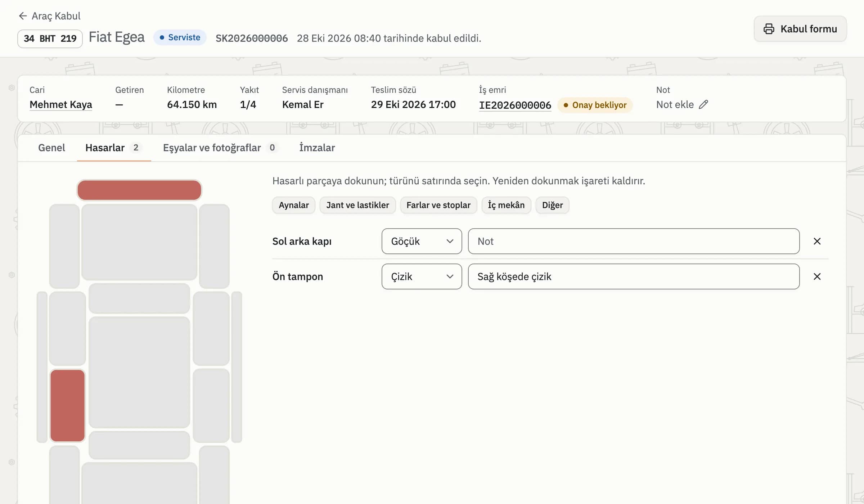The image size is (864, 504).
Task: Click the Diğer chip
Action: pyautogui.click(x=552, y=205)
